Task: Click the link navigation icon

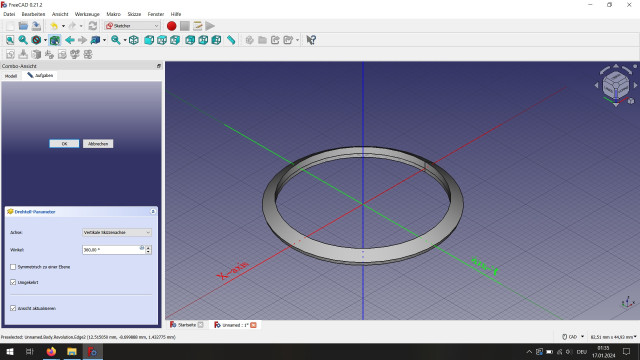Action: click(x=95, y=40)
